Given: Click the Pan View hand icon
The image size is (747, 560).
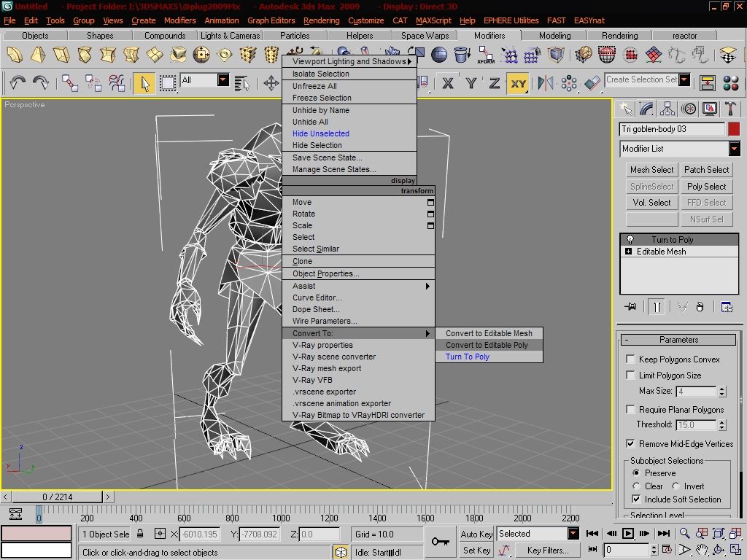Looking at the screenshot, I should [x=701, y=550].
